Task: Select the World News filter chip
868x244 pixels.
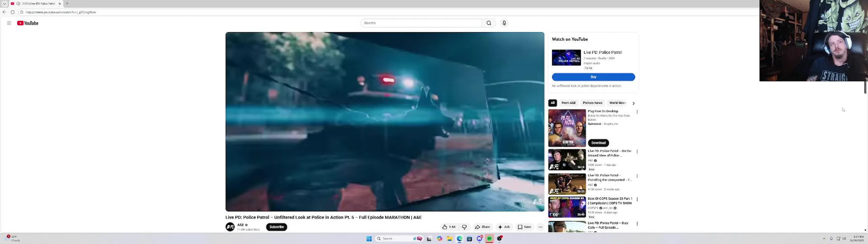Action: [x=618, y=103]
